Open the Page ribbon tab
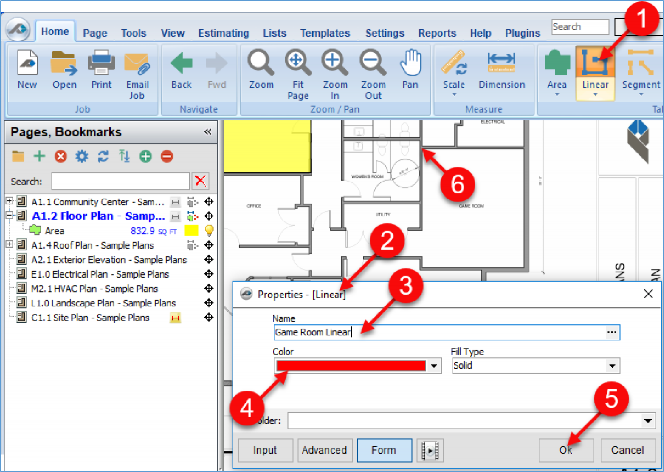664x472 pixels. [95, 33]
